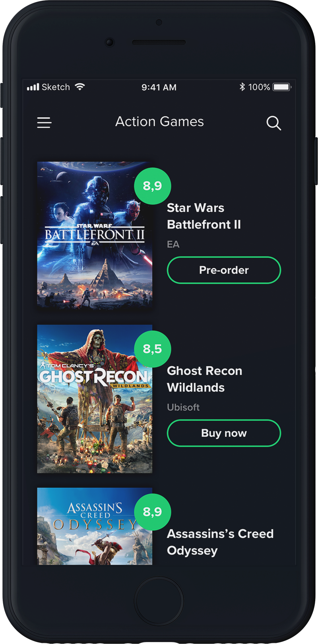318x644 pixels.
Task: Tap the Action Games header title
Action: (x=159, y=122)
